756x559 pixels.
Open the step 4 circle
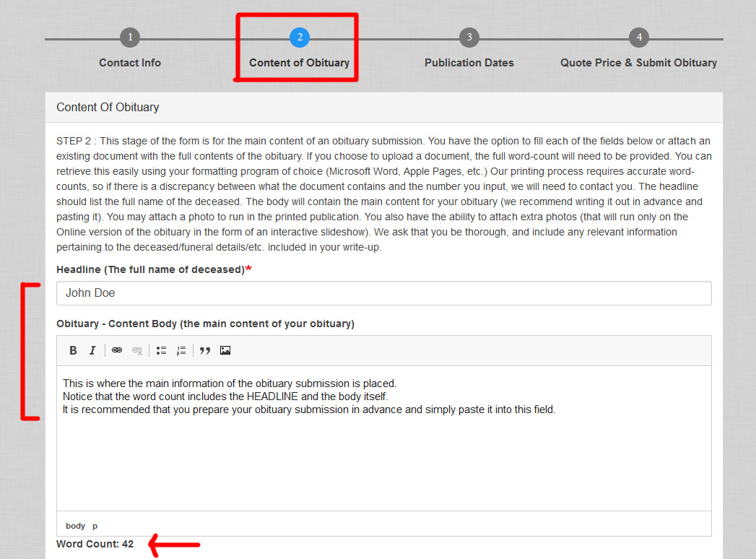639,38
